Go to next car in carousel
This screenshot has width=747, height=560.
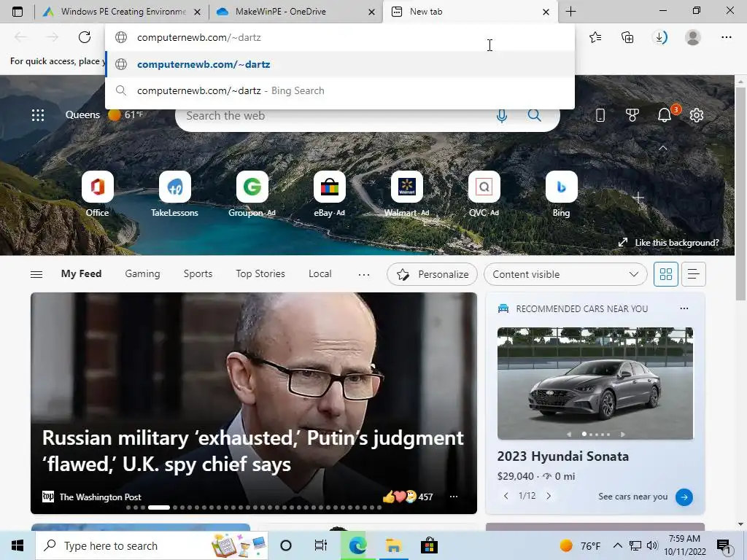pos(549,496)
